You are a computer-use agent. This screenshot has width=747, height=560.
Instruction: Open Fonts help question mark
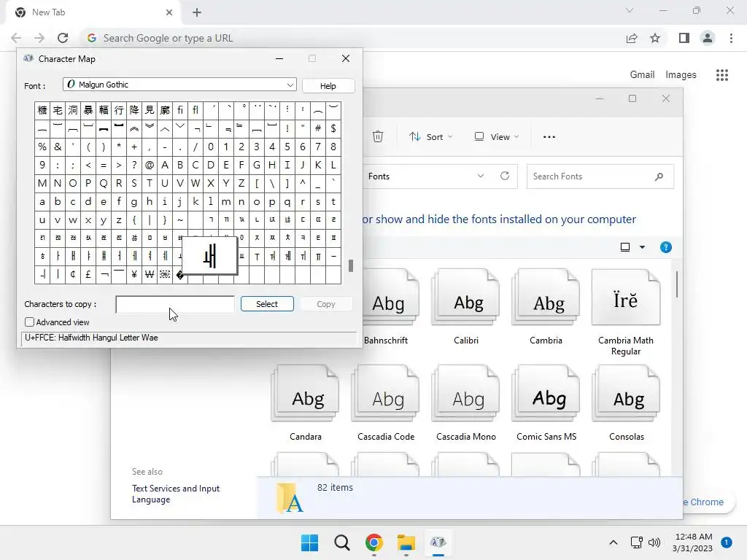(665, 247)
